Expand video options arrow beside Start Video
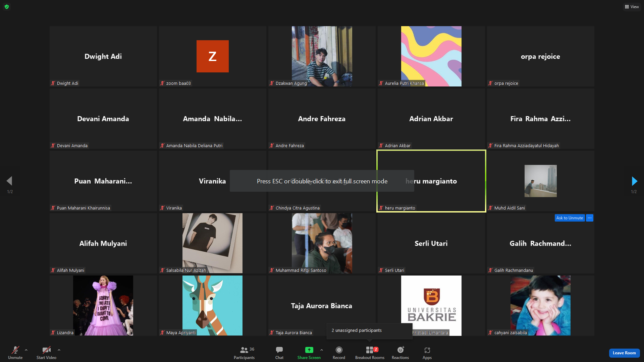 pos(59,350)
